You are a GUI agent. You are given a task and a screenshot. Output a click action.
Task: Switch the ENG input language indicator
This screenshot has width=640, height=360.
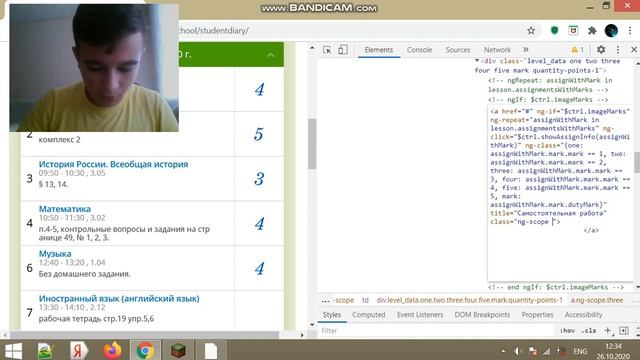[580, 351]
